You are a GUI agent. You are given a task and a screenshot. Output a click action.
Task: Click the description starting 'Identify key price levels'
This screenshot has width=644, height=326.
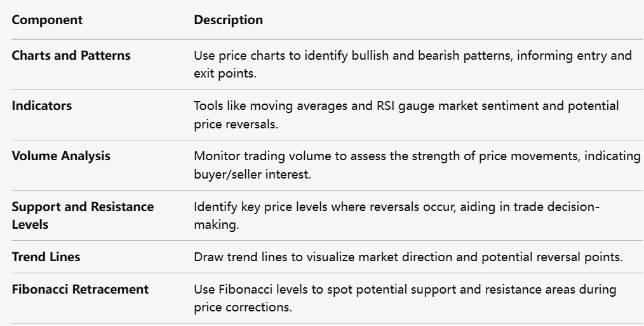point(396,207)
